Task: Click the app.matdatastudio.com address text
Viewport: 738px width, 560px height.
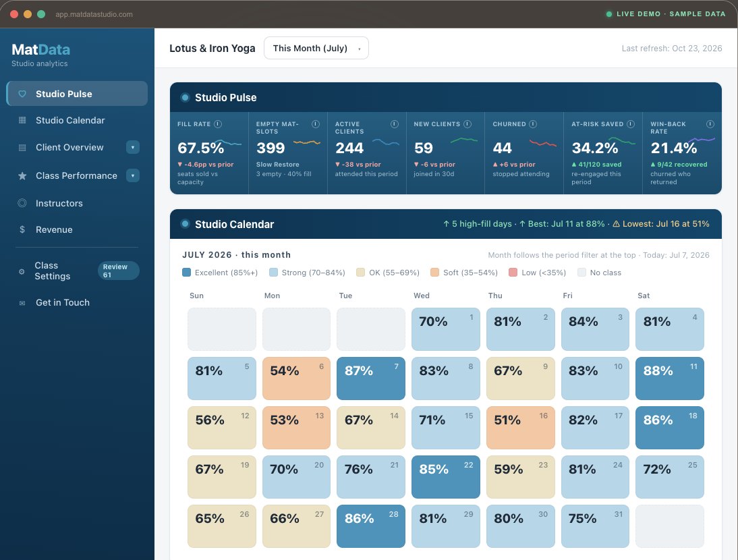Action: (x=94, y=14)
